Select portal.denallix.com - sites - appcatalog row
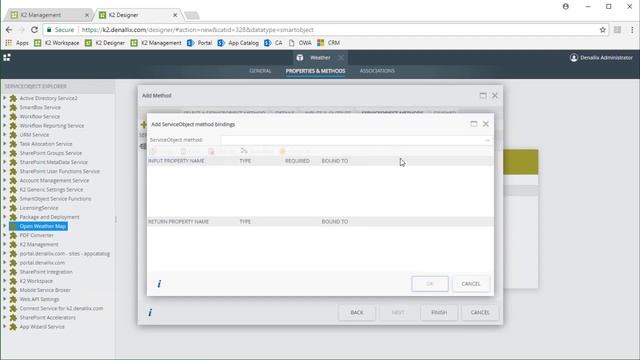640x360 pixels. point(64,254)
